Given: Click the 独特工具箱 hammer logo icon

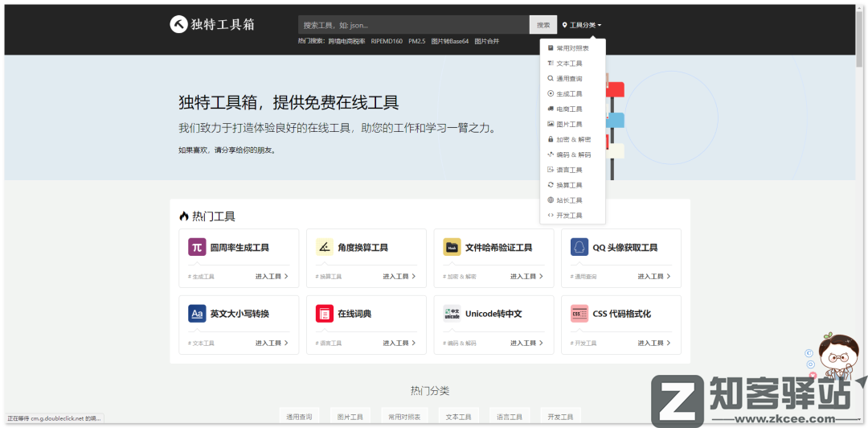Looking at the screenshot, I should point(178,25).
